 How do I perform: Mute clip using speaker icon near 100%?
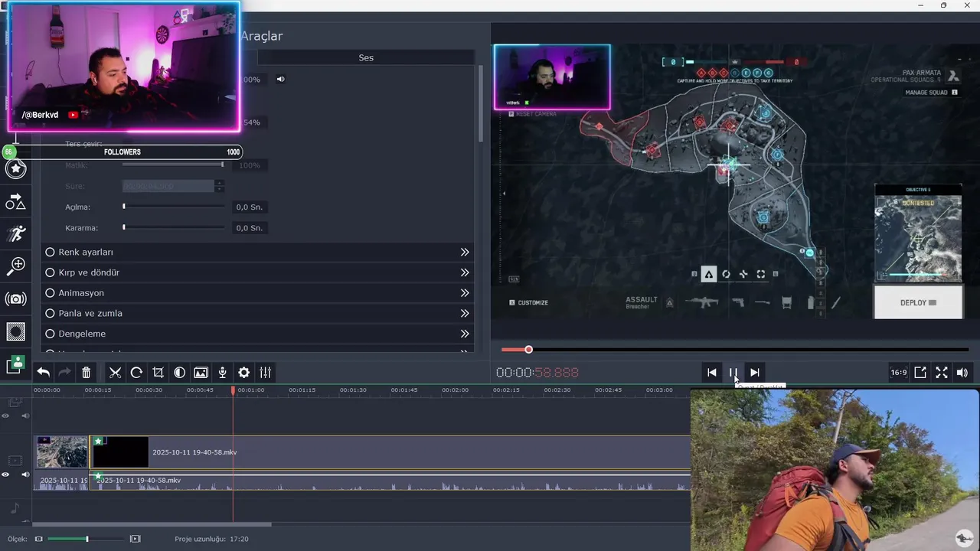coord(280,79)
